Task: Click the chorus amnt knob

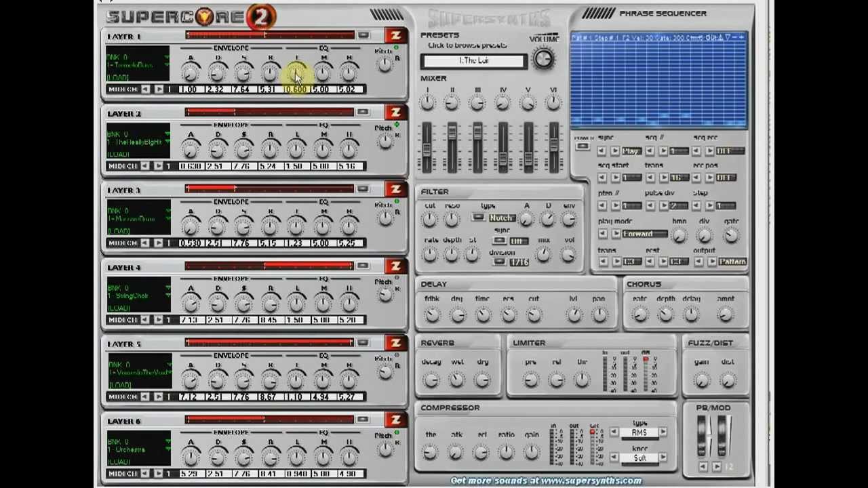Action: click(x=726, y=315)
